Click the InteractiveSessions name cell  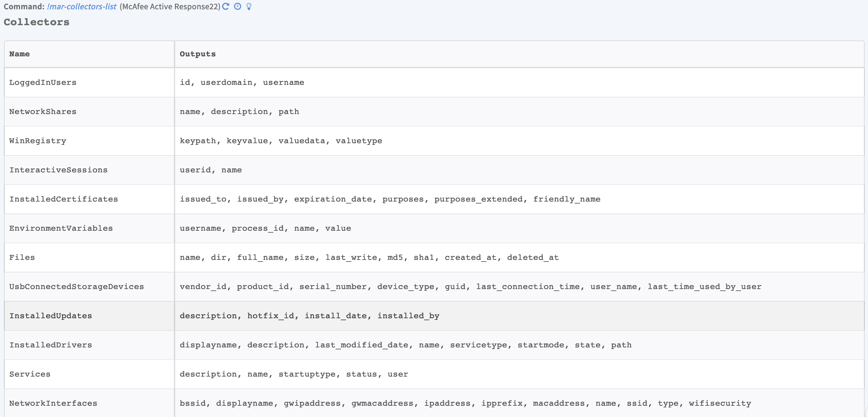tap(58, 170)
